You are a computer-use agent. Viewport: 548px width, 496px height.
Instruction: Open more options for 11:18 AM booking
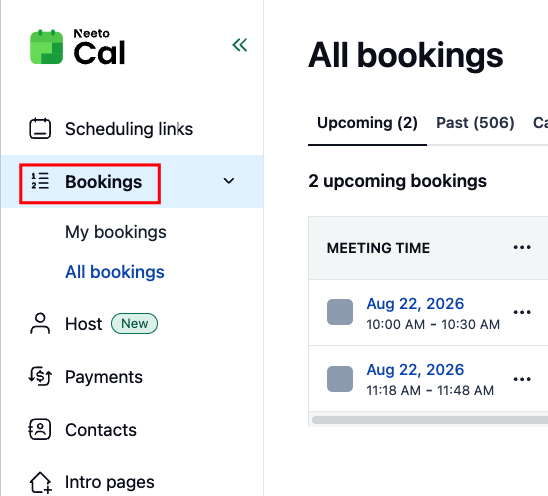click(x=522, y=379)
